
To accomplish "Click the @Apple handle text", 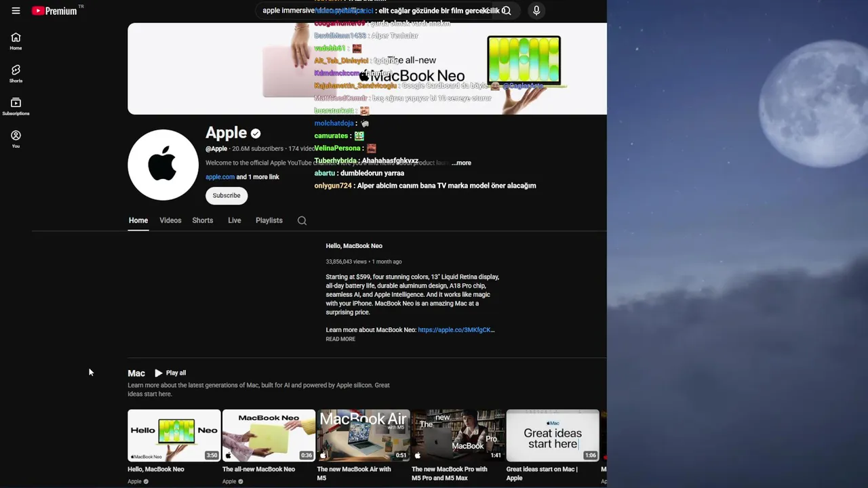I will pos(216,148).
